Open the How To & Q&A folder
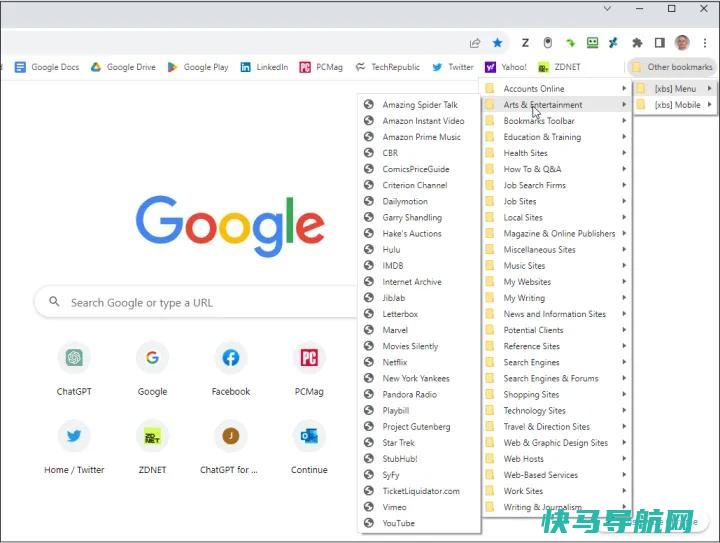 tap(556, 169)
